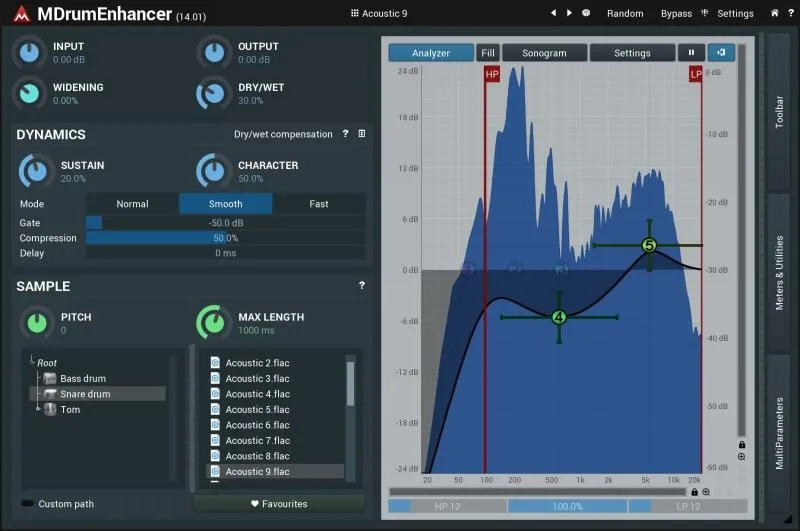Expand the Toolbar side panel
The height and width of the screenshot is (531, 800).
[x=779, y=112]
